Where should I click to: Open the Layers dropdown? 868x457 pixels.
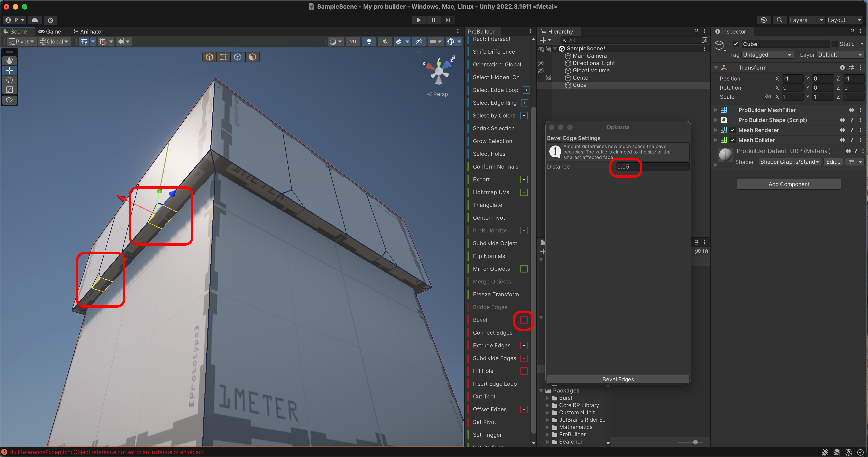(x=806, y=20)
